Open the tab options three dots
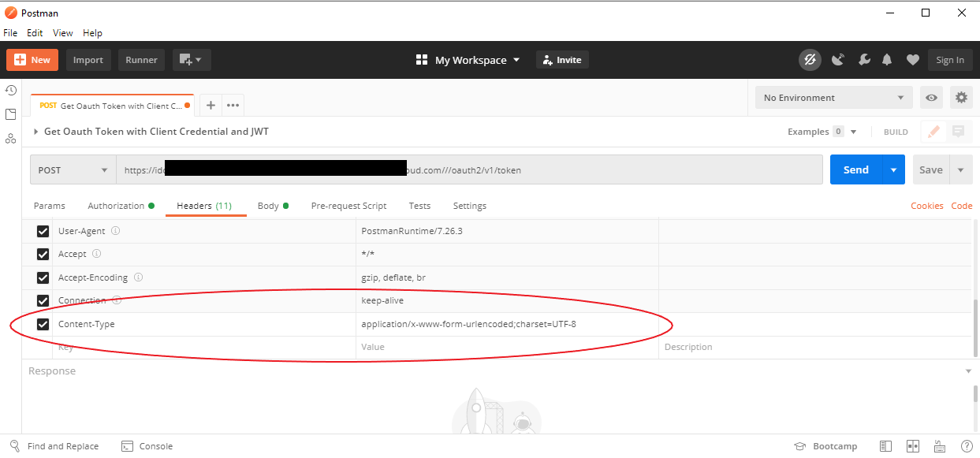Screen dimensions: 980x458 point(233,105)
